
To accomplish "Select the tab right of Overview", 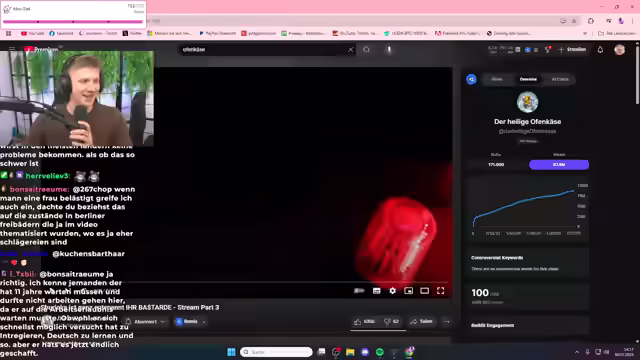I will click(560, 79).
